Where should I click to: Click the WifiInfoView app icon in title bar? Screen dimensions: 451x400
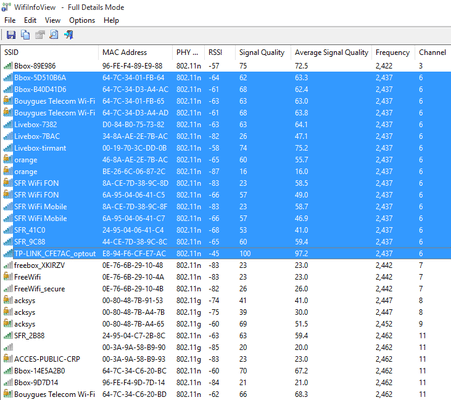[x=6, y=7]
